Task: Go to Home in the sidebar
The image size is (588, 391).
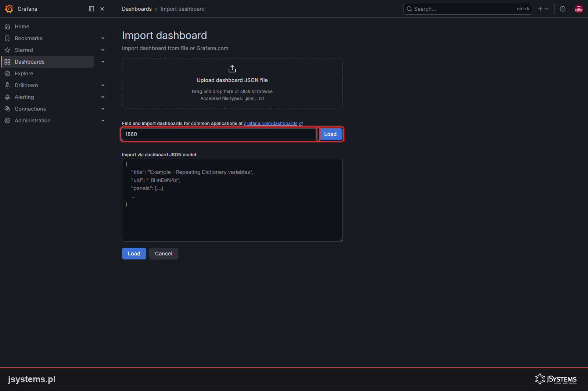Action: pos(22,26)
